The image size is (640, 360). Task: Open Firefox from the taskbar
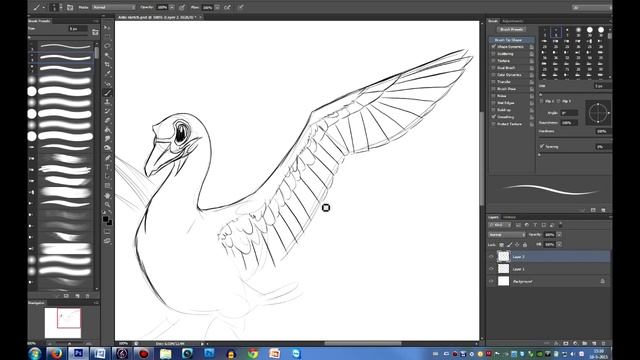[56, 353]
